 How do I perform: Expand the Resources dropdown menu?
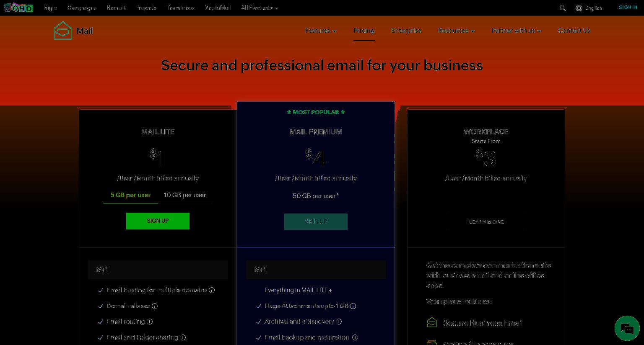(x=456, y=31)
